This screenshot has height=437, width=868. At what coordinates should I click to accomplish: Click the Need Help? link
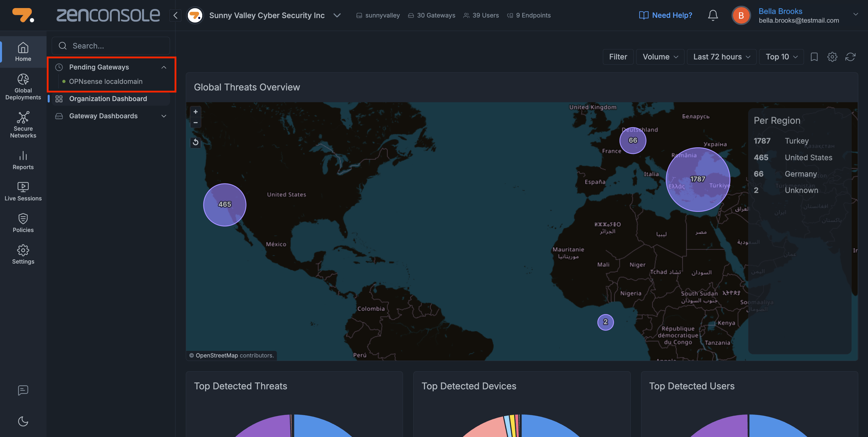(666, 15)
